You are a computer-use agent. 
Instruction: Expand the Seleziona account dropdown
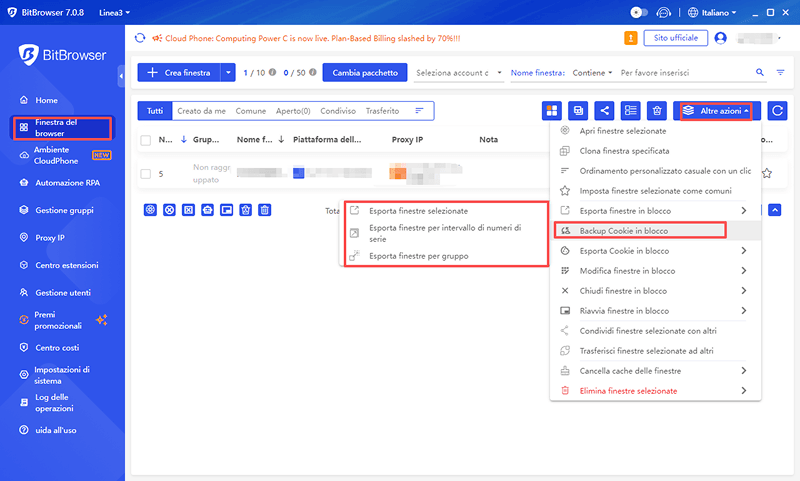point(452,73)
